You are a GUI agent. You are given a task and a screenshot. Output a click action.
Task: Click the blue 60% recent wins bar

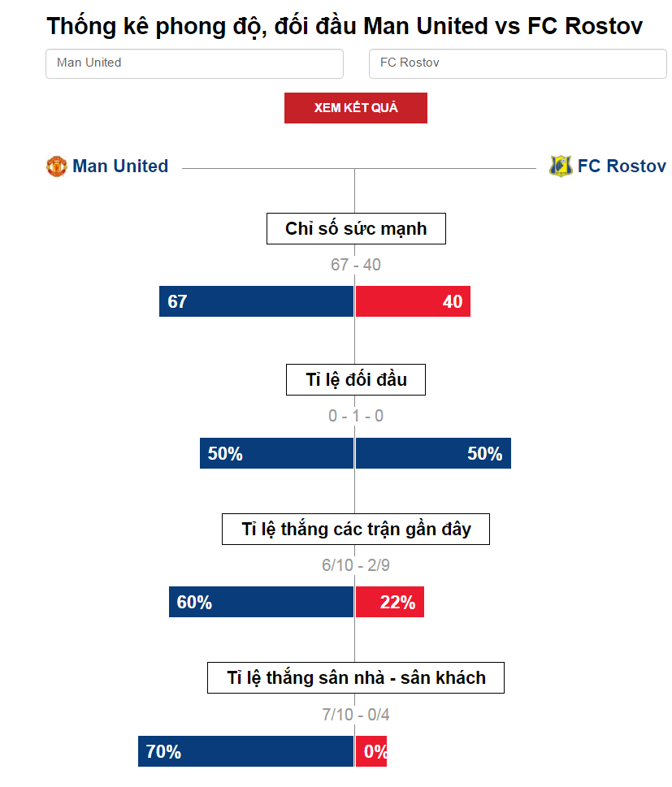[261, 602]
